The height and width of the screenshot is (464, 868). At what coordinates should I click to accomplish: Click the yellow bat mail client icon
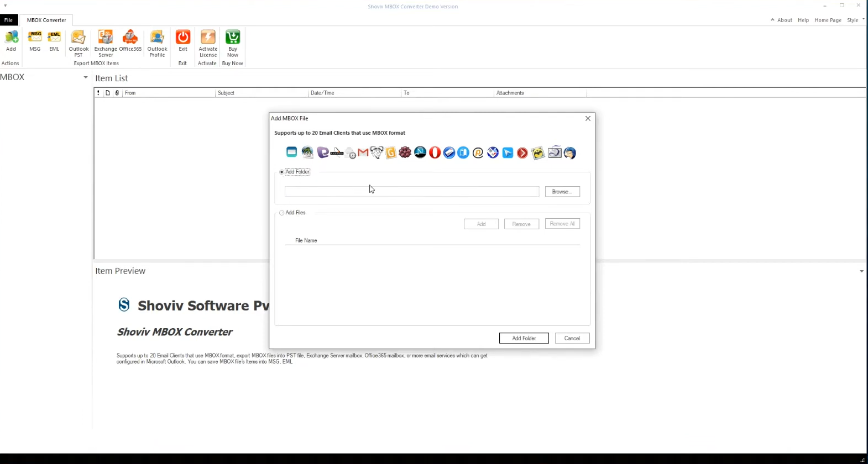click(538, 153)
